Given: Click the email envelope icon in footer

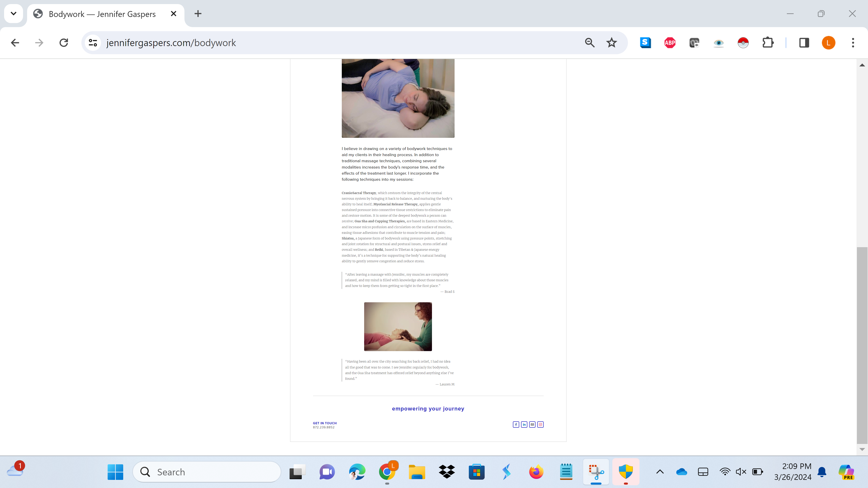Looking at the screenshot, I should point(532,424).
